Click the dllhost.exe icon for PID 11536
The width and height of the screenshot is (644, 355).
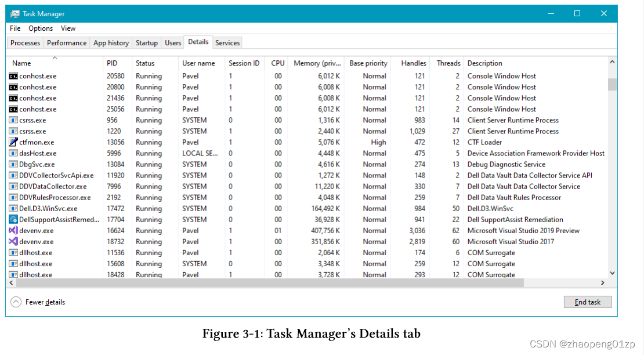[x=13, y=253]
